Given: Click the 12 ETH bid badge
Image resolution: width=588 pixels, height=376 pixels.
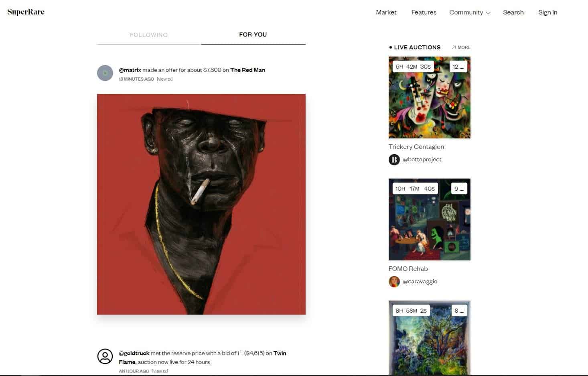Looking at the screenshot, I should (458, 67).
